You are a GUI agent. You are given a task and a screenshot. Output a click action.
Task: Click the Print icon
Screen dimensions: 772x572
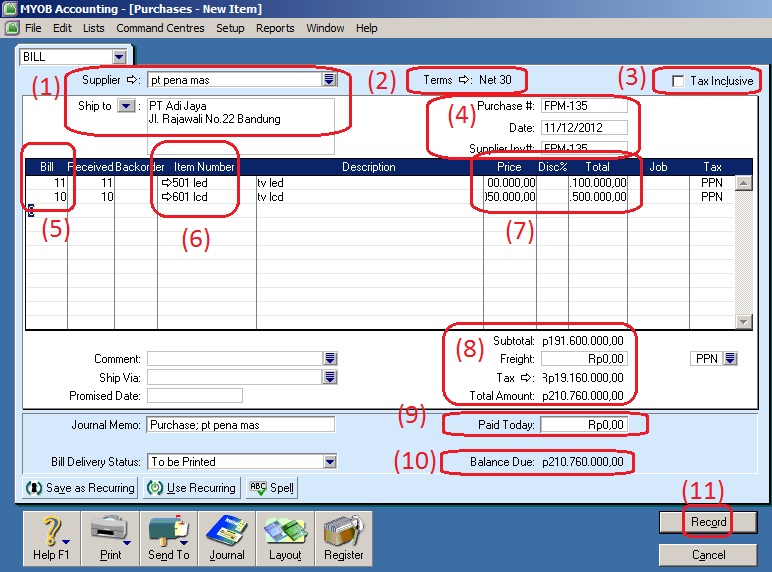(110, 539)
